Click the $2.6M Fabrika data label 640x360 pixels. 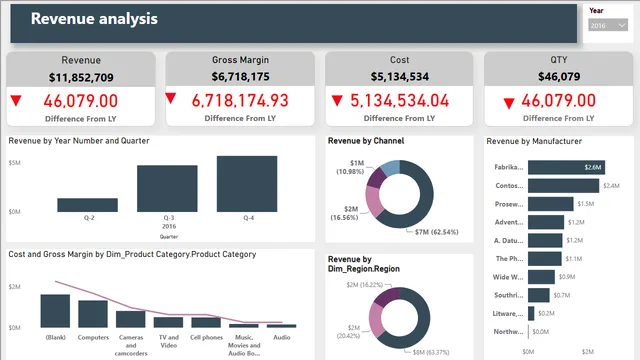tap(593, 167)
